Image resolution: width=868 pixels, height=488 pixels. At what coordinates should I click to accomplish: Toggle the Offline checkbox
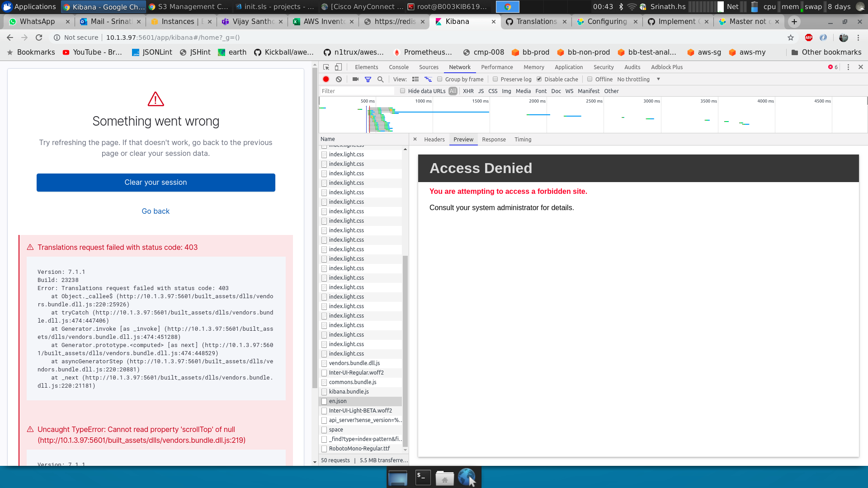coord(590,79)
